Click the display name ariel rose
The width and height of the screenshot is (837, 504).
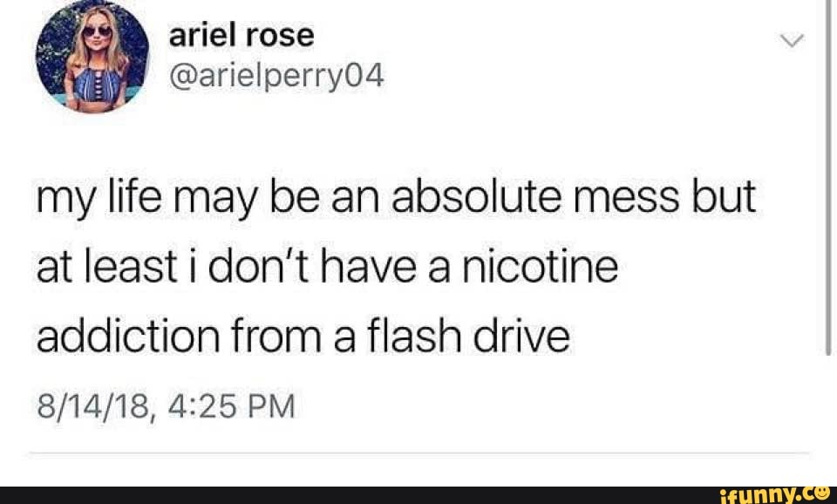click(242, 36)
